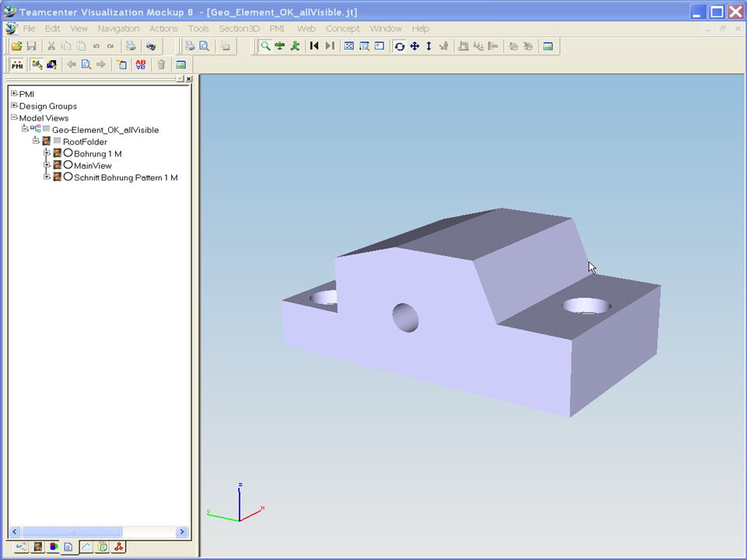Viewport: 747px width, 560px height.
Task: Click the front hole on the 3D model
Action: (x=405, y=317)
